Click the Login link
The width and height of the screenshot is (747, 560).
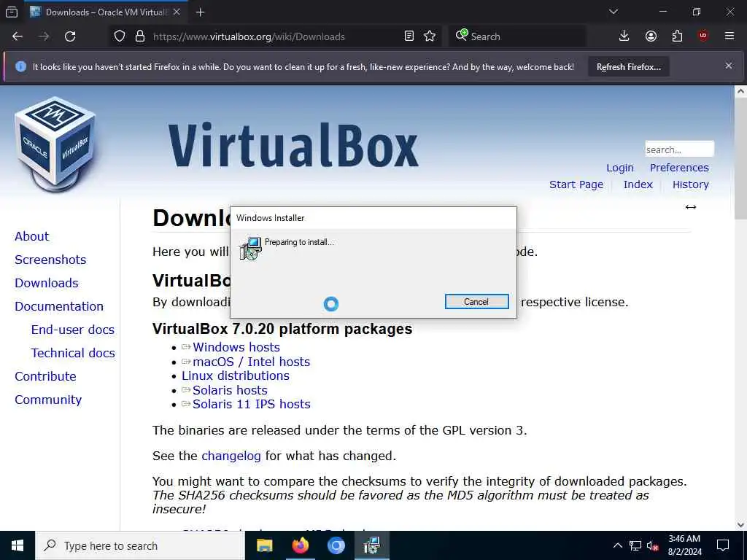pyautogui.click(x=620, y=168)
